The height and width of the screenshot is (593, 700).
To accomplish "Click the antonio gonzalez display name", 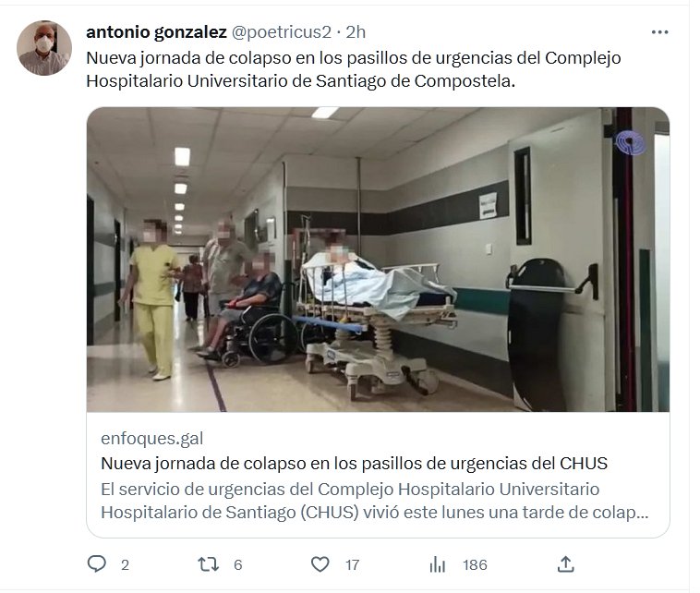I will tap(156, 32).
